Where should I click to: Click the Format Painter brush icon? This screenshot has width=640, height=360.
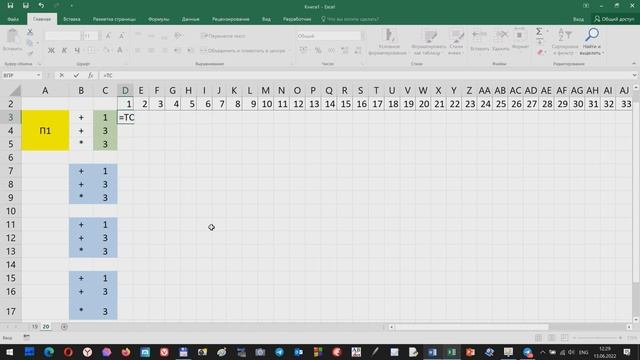tap(30, 53)
